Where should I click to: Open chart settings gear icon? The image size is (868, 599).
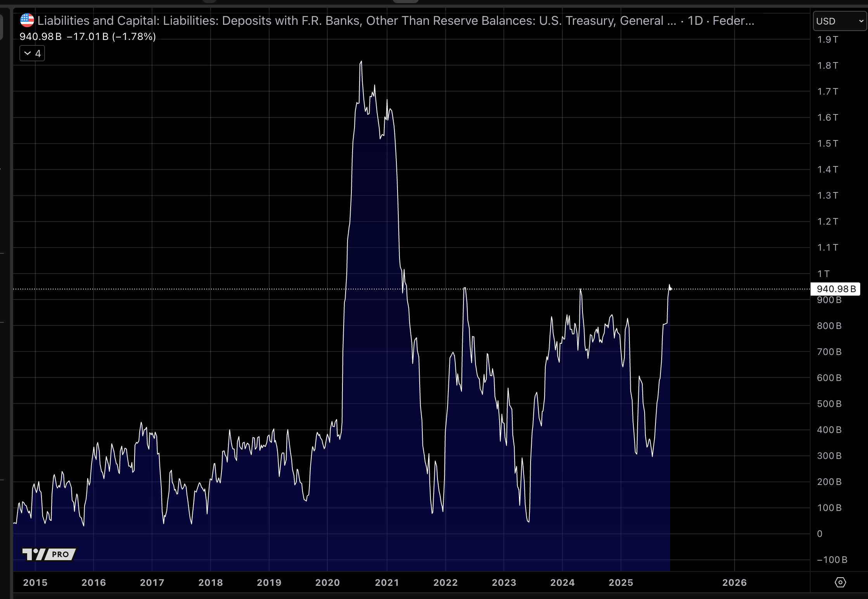click(x=840, y=582)
